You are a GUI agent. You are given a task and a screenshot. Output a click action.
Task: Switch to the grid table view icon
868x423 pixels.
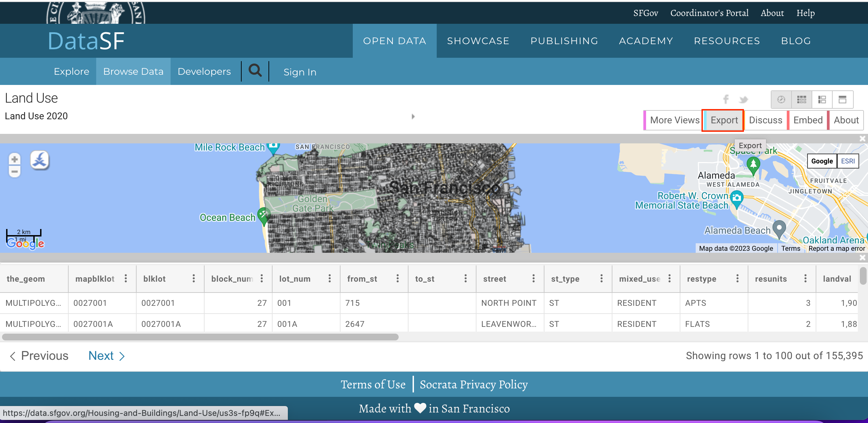801,100
